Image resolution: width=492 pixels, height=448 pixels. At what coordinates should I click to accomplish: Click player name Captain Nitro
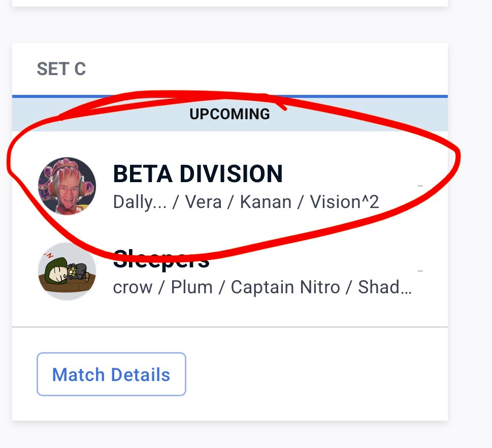click(x=285, y=287)
